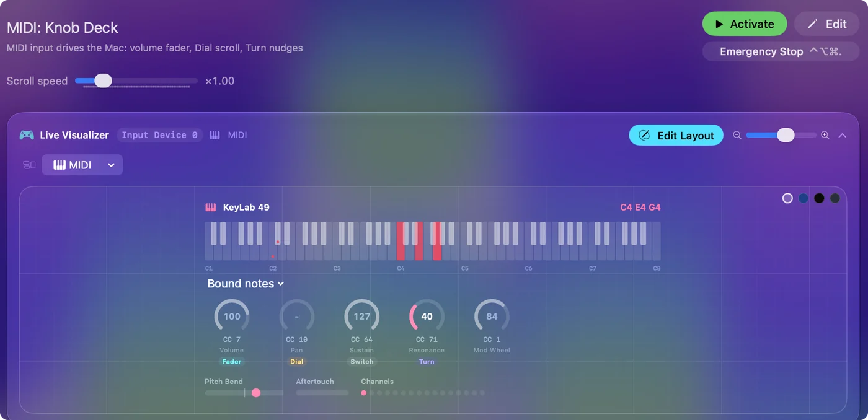Screen dimensions: 868x420
Task: Click the CC 7 Volume knob
Action: click(232, 316)
